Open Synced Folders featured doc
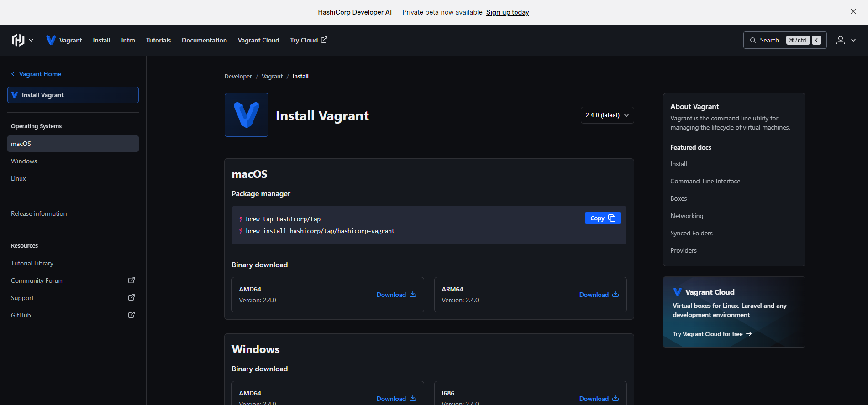Screen dimensions: 868x405 click(x=691, y=233)
